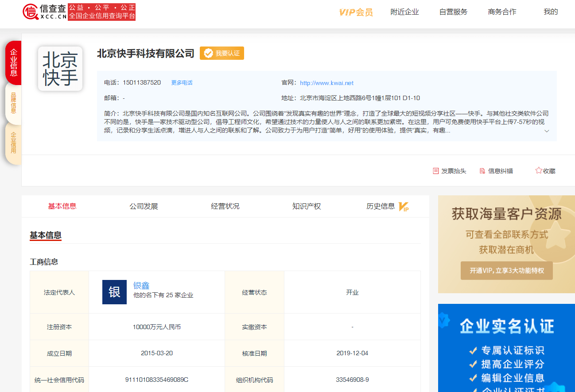This screenshot has height=392, width=575.
Task: Click the 法定代表人 label cell
Action: [x=59, y=292]
